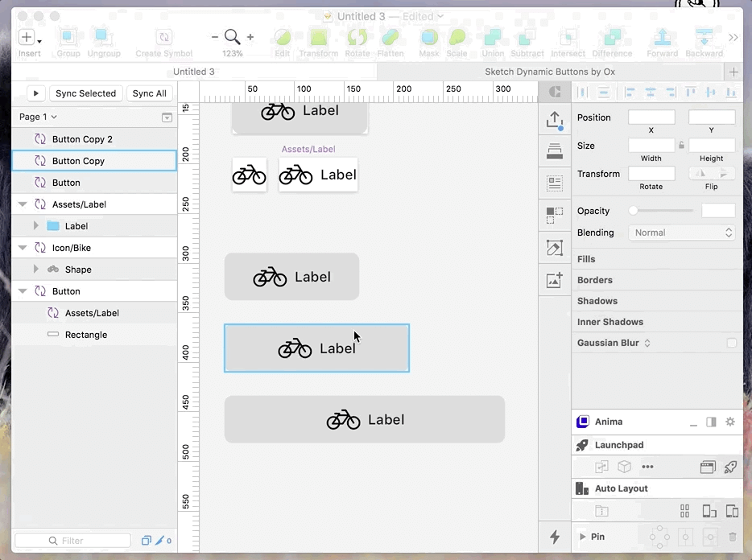
Task: Expand the Pin section
Action: tap(582, 537)
